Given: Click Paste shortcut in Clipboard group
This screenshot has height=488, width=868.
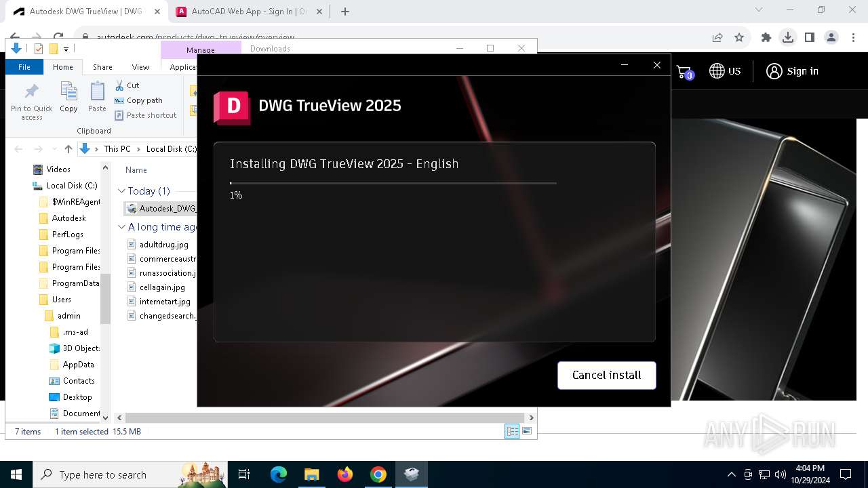Looking at the screenshot, I should point(145,115).
